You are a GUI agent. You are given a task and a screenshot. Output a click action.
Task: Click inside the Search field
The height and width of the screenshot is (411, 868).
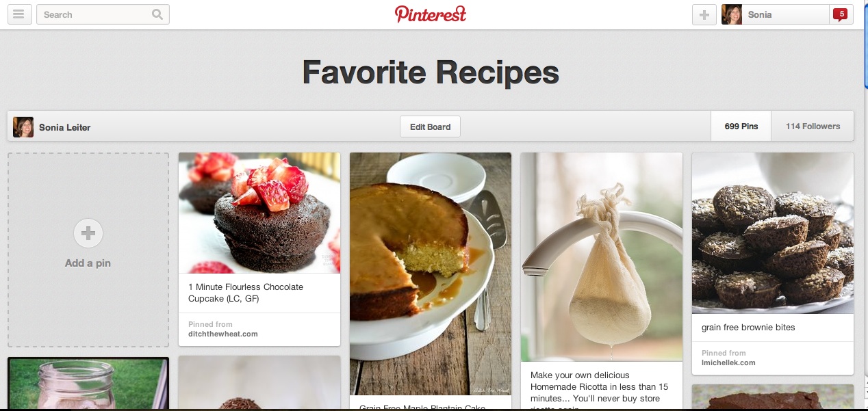pos(93,14)
